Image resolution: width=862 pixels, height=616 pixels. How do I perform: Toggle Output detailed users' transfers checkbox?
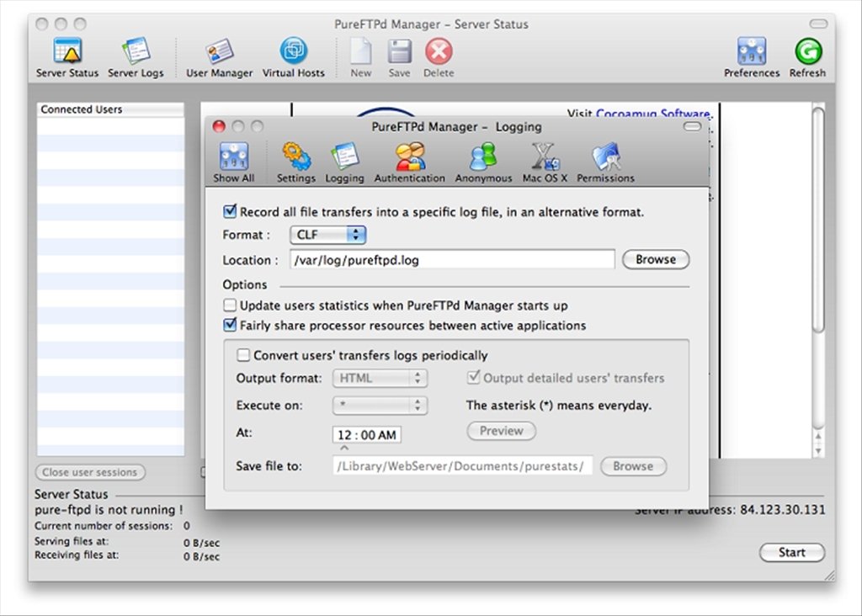pyautogui.click(x=473, y=378)
